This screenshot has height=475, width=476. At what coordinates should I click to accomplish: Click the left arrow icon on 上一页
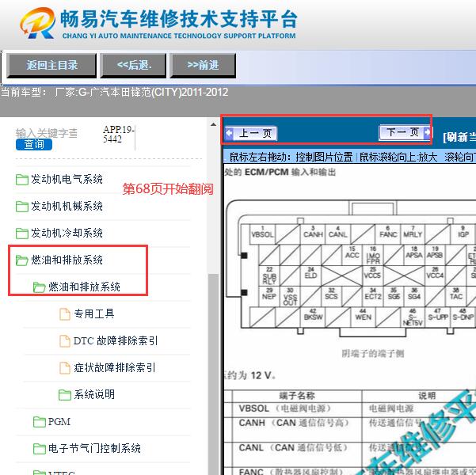pyautogui.click(x=229, y=133)
